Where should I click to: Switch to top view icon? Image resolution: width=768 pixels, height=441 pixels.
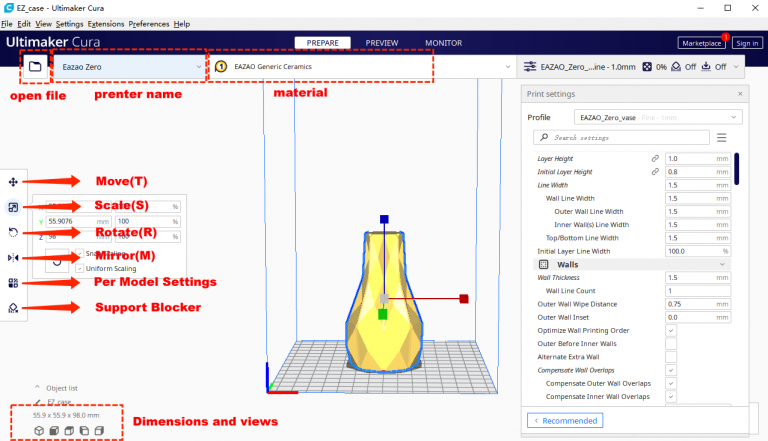pyautogui.click(x=70, y=431)
